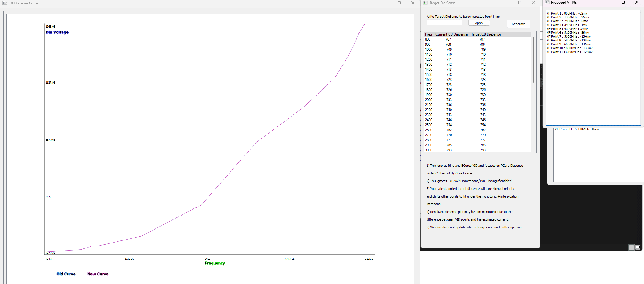Select the 2400 frequency row
This screenshot has width=644, height=284.
pos(478,120)
